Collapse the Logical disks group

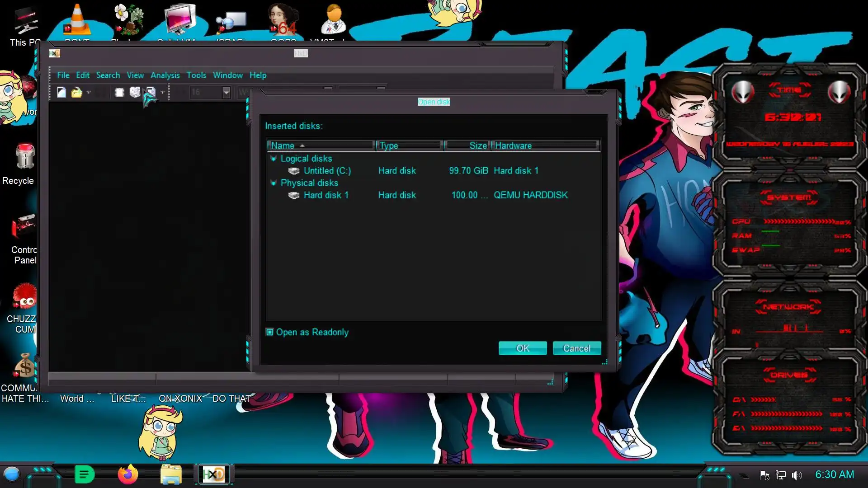click(274, 159)
